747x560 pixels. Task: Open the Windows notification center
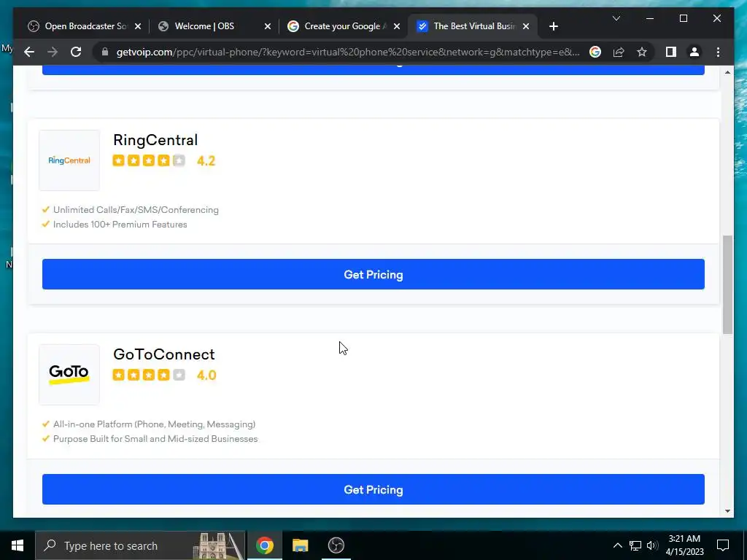[x=723, y=545]
